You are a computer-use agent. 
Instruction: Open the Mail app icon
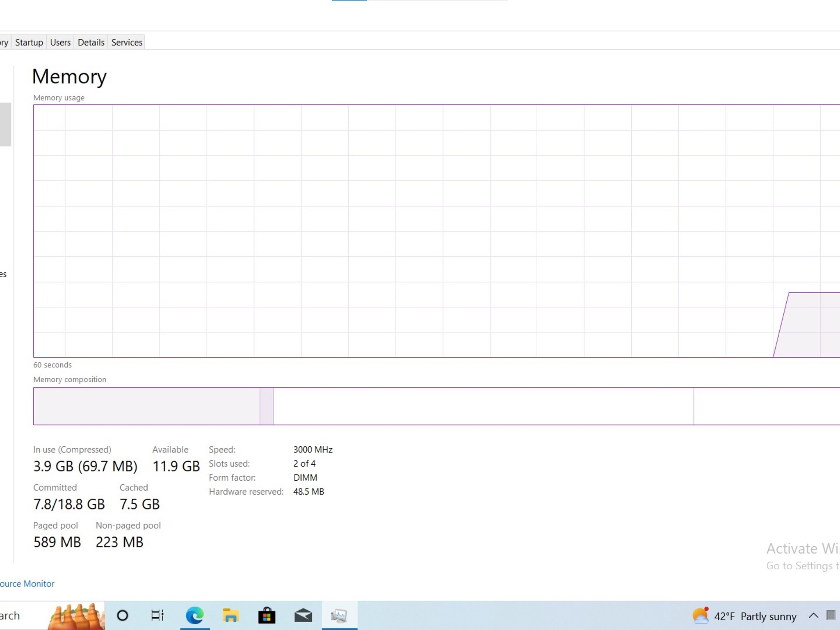(303, 616)
